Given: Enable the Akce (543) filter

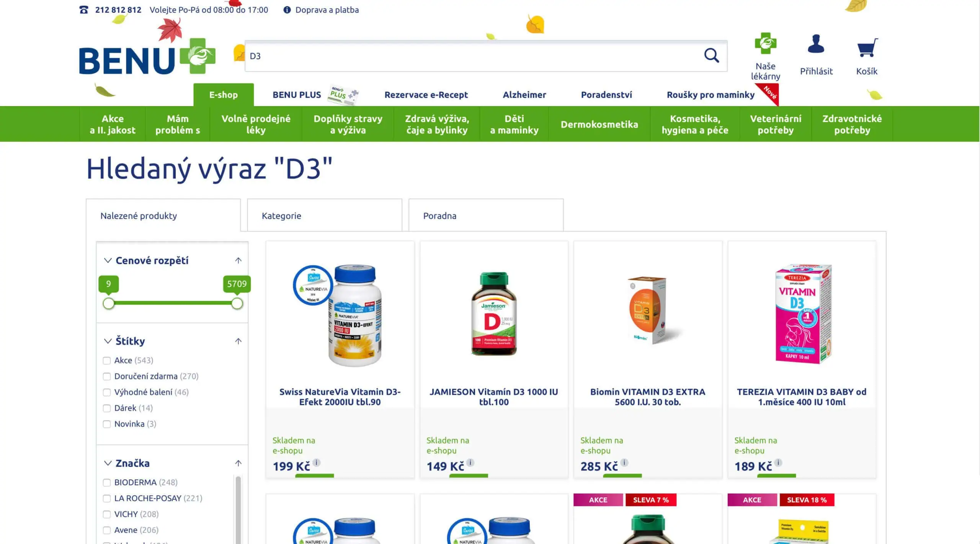Looking at the screenshot, I should (106, 360).
